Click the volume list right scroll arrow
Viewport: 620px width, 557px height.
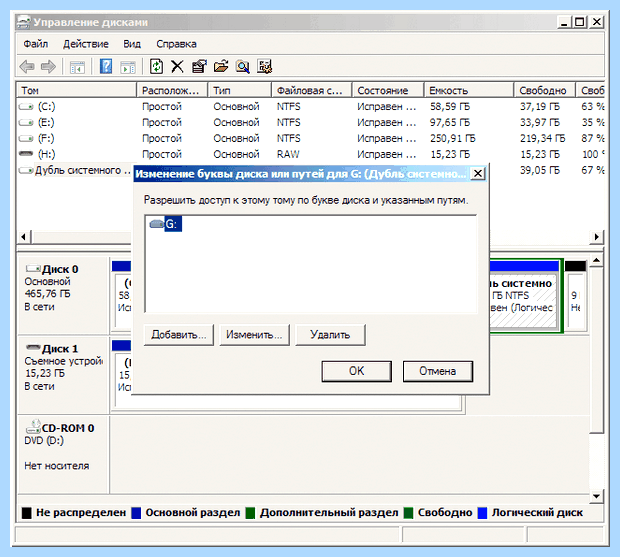(x=597, y=237)
